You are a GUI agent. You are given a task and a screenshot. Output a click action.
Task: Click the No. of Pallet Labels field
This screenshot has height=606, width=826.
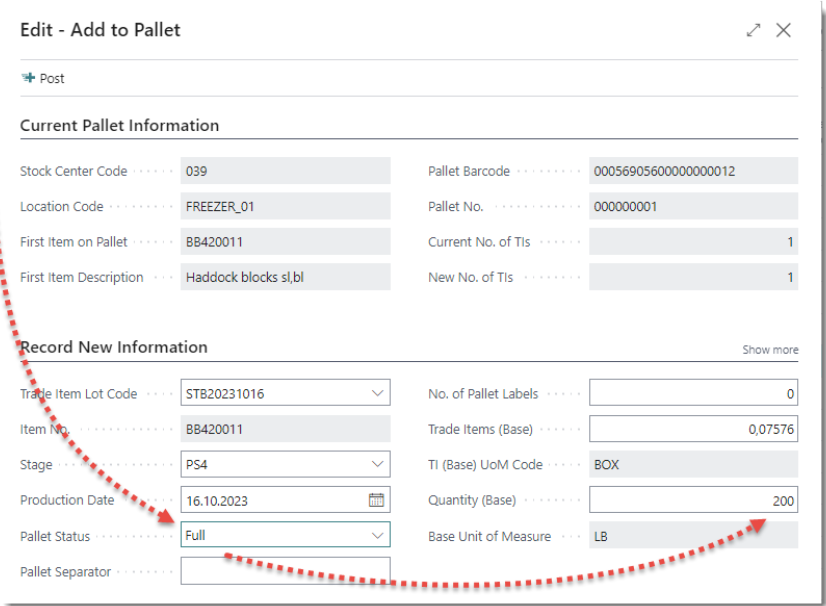(x=692, y=394)
